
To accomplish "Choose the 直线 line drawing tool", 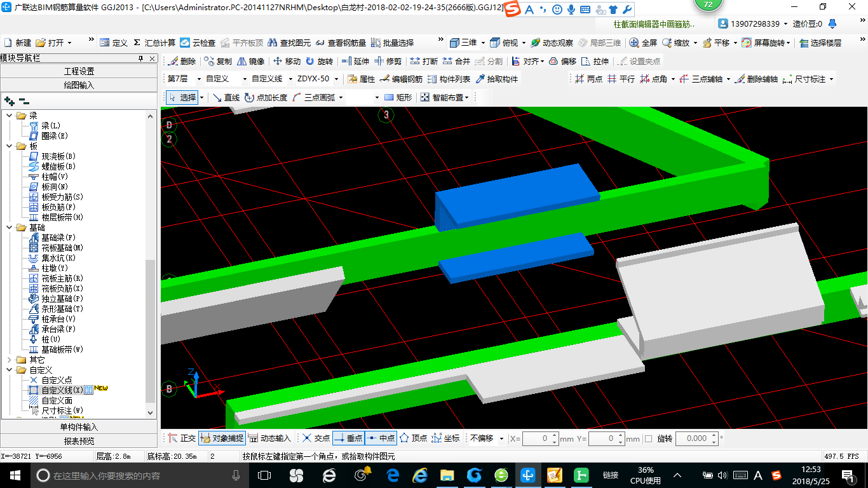I will [x=226, y=97].
